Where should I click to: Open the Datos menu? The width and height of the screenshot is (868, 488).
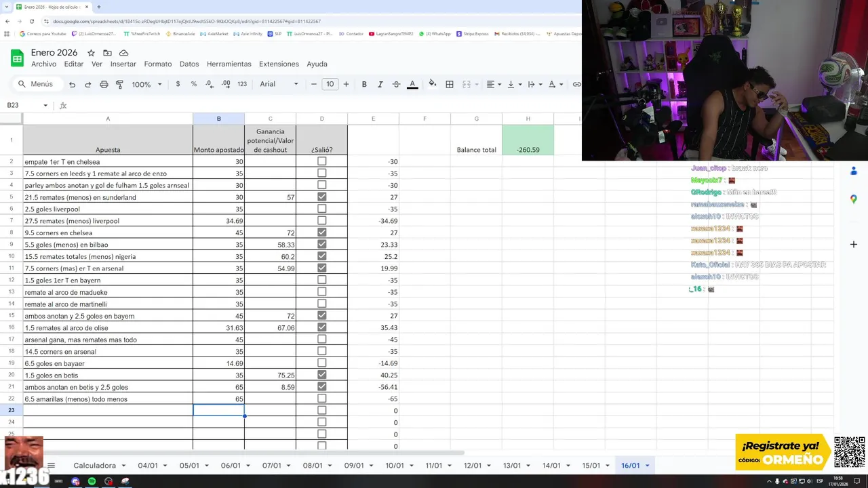tap(189, 64)
